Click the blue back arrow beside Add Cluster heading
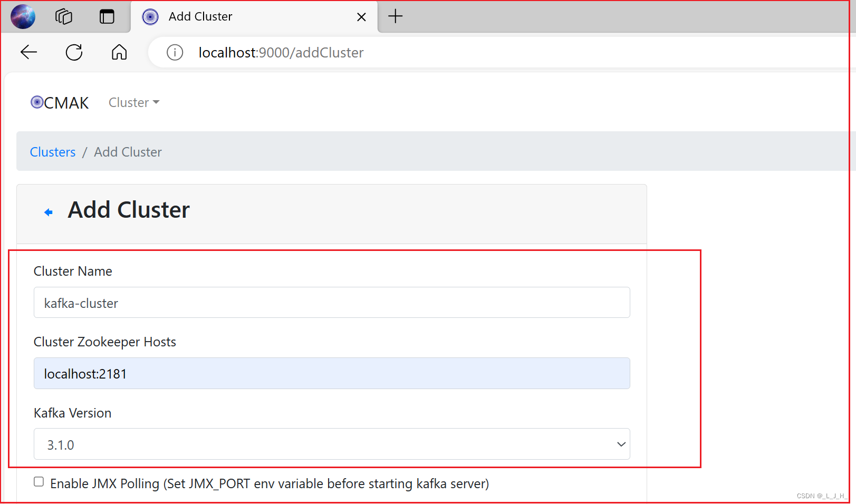Viewport: 856px width, 504px height. point(49,211)
